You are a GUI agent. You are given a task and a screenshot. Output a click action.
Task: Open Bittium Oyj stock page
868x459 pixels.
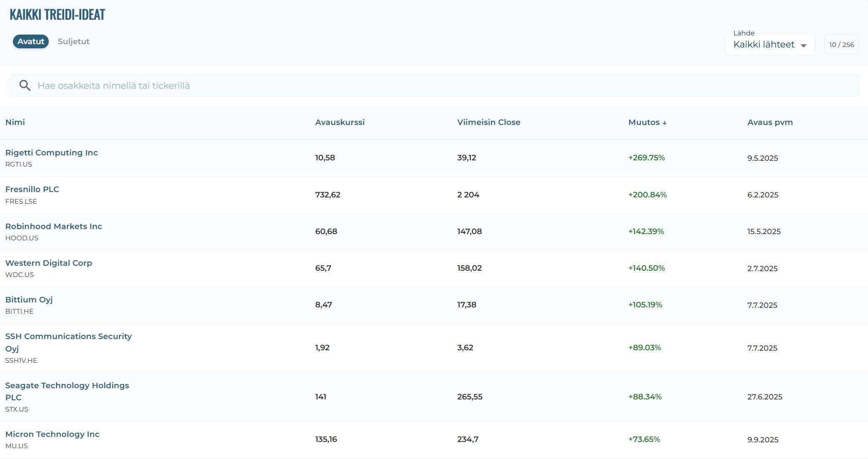[29, 299]
